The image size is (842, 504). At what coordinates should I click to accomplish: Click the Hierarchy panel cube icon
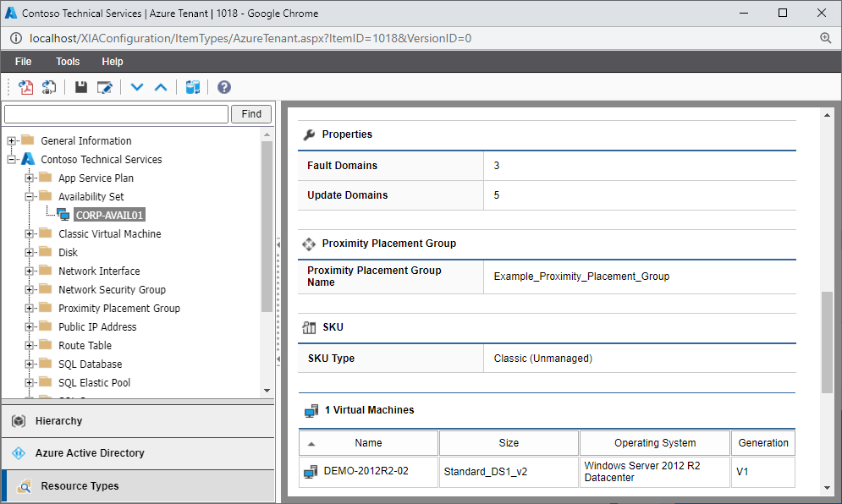[19, 421]
